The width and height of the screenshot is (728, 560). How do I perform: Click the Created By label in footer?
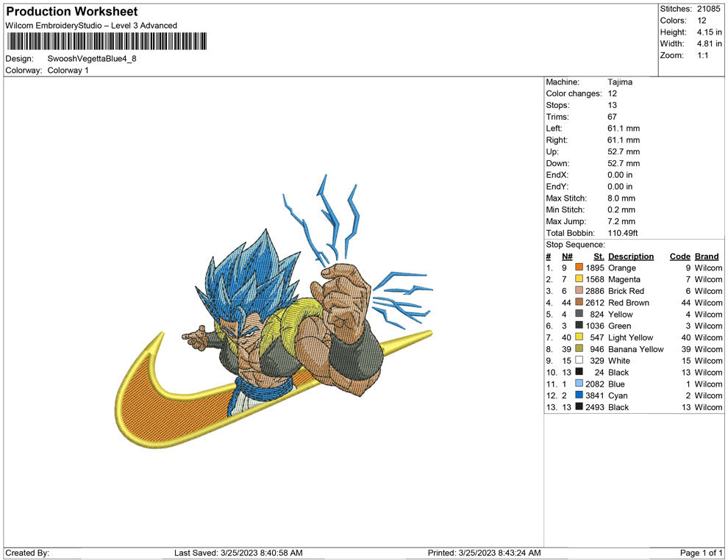(x=27, y=553)
